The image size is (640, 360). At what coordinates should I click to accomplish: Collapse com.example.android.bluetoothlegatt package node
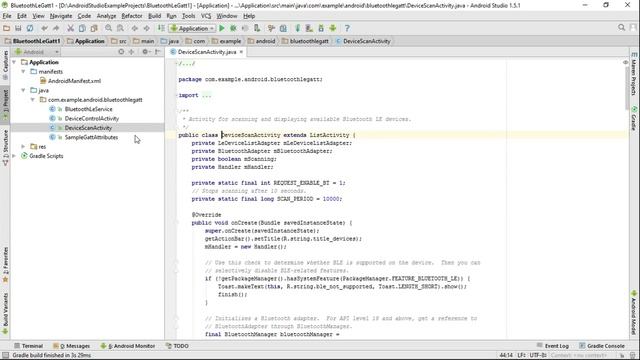pyautogui.click(x=33, y=100)
